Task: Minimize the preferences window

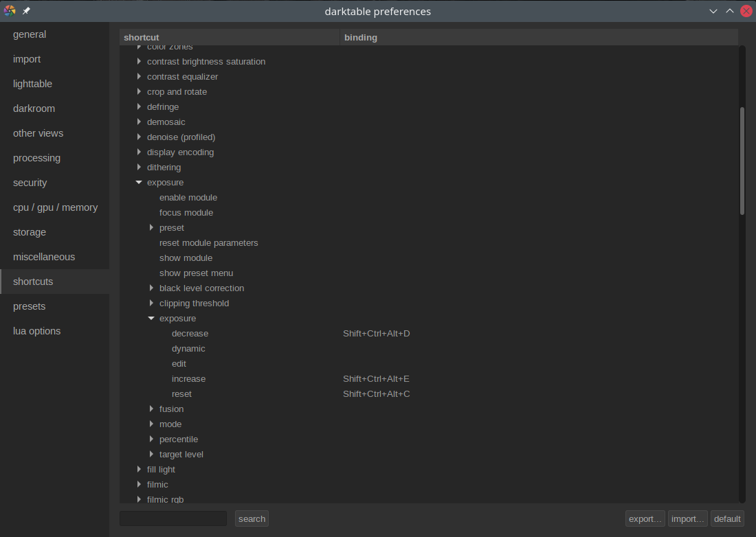Action: 713,11
